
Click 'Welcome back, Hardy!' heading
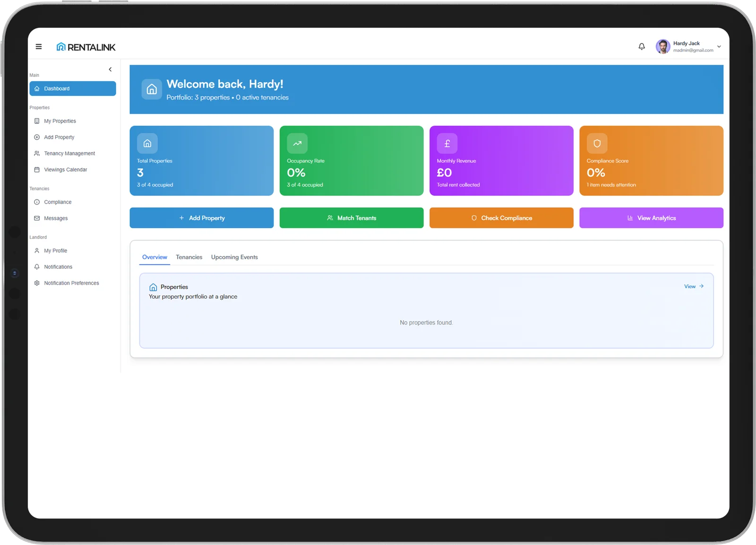[225, 84]
